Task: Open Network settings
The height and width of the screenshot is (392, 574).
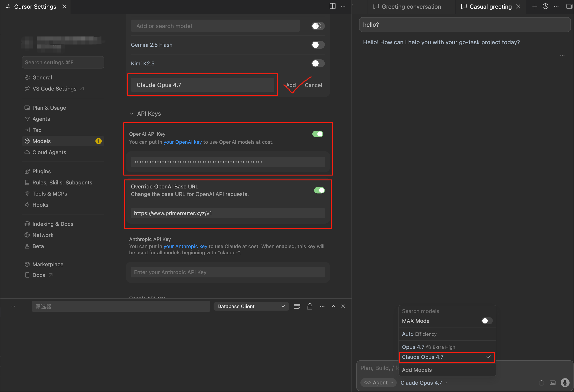Action: [x=63, y=235]
